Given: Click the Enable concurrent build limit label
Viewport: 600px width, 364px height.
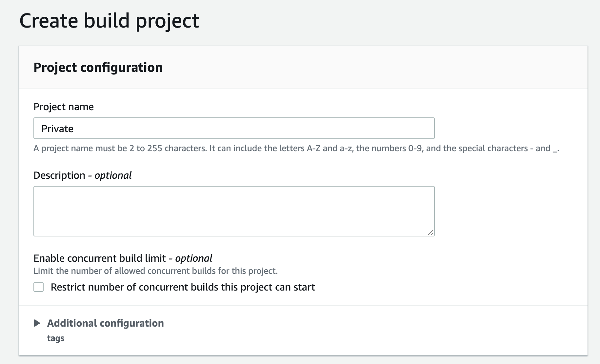Looking at the screenshot, I should click(x=122, y=258).
